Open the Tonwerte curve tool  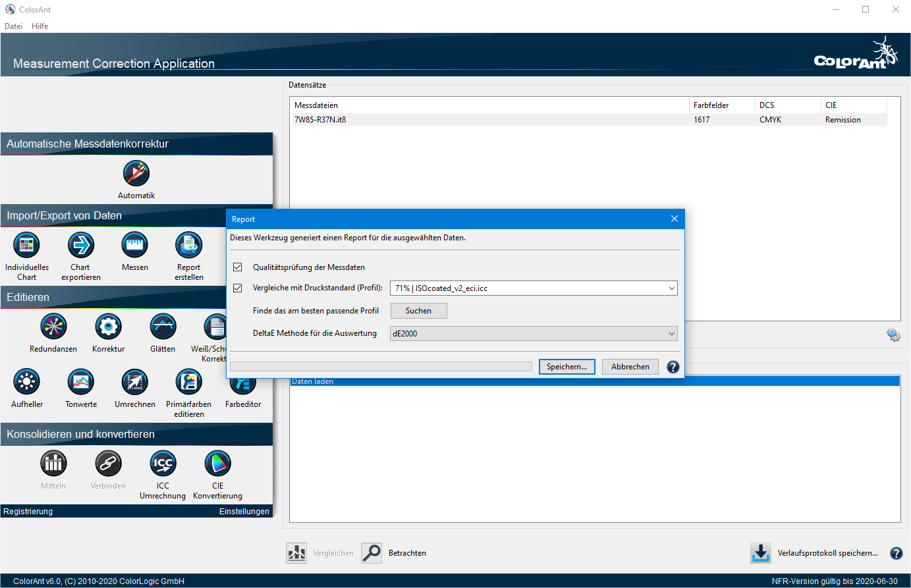click(81, 382)
